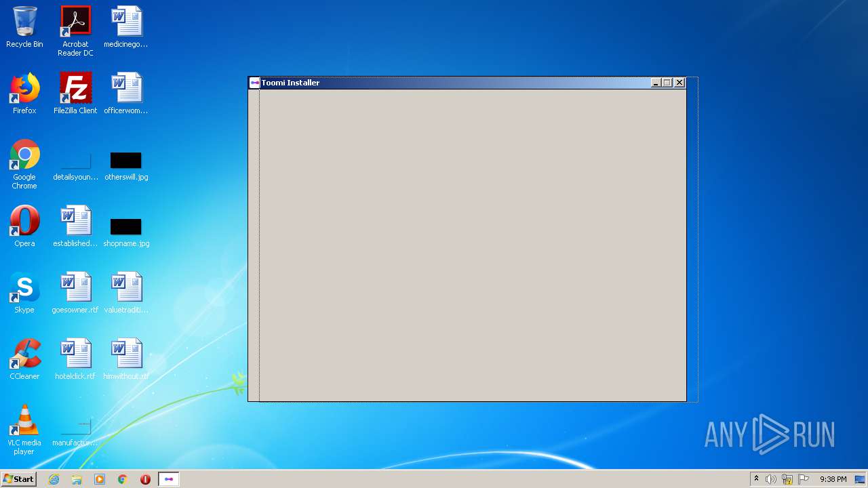The width and height of the screenshot is (868, 488).
Task: Select shopname.jpg image file
Action: (126, 232)
